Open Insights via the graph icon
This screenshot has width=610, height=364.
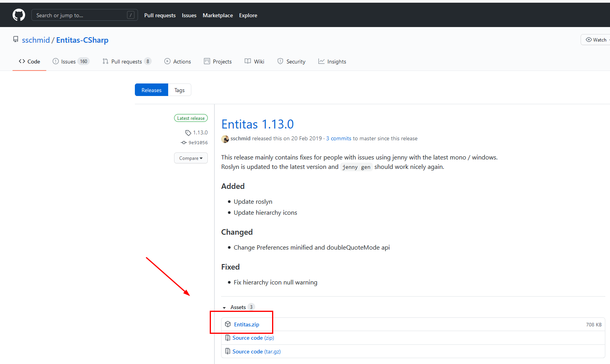[321, 61]
